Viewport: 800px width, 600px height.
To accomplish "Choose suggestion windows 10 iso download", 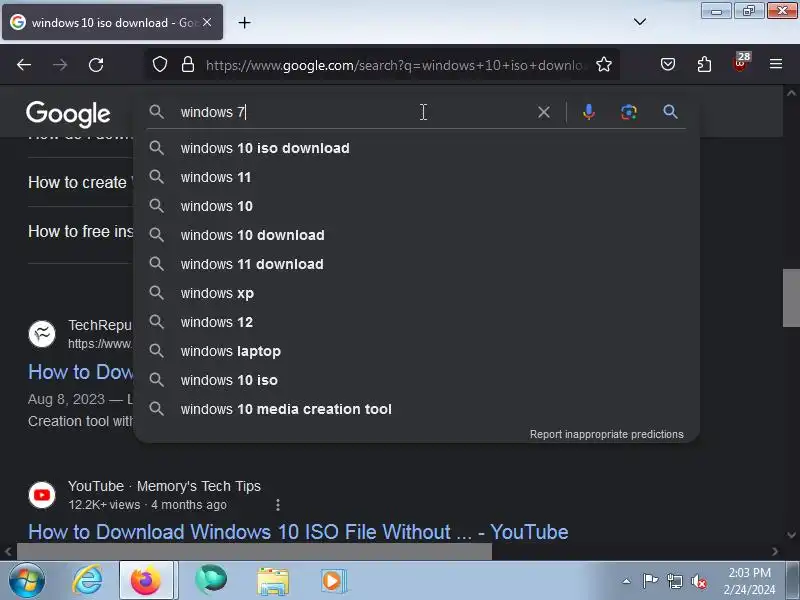I will (x=416, y=148).
